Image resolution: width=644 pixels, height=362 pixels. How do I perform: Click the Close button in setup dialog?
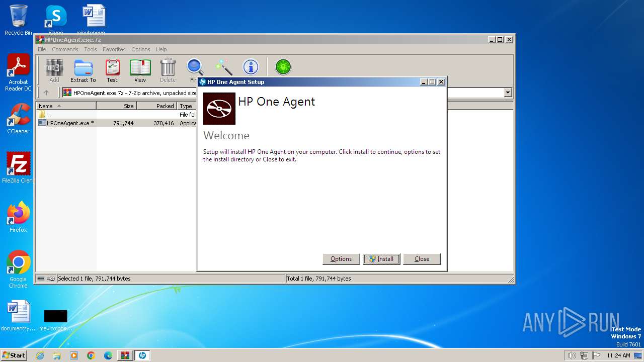point(422,259)
